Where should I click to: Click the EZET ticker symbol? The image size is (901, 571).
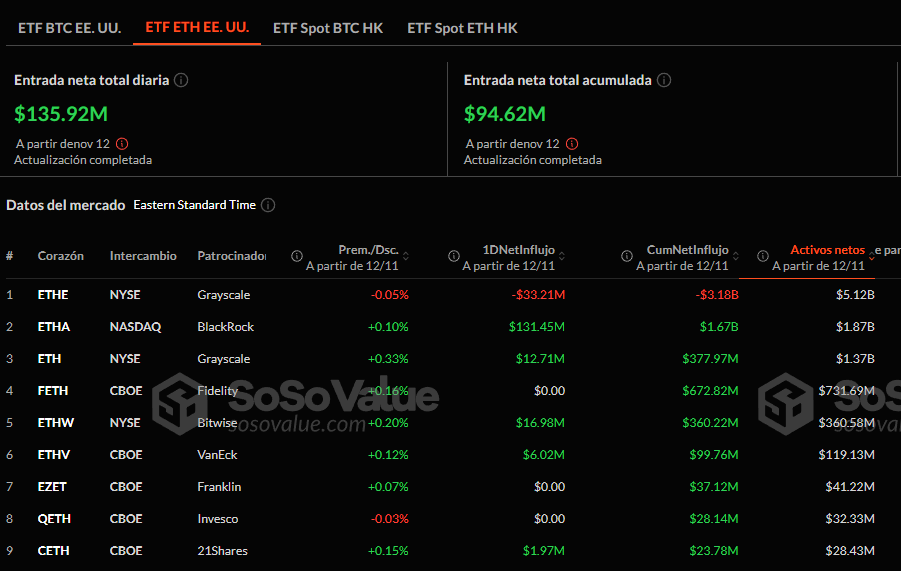[x=52, y=487]
